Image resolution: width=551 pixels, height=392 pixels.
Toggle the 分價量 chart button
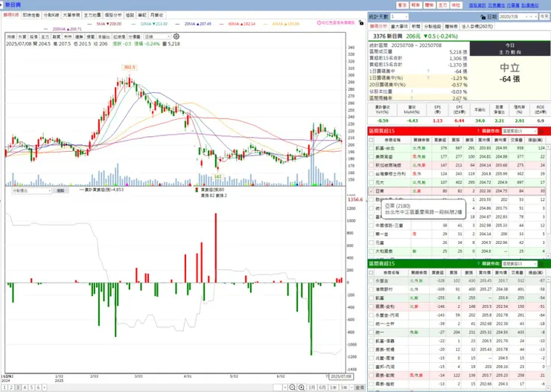pyautogui.click(x=134, y=36)
